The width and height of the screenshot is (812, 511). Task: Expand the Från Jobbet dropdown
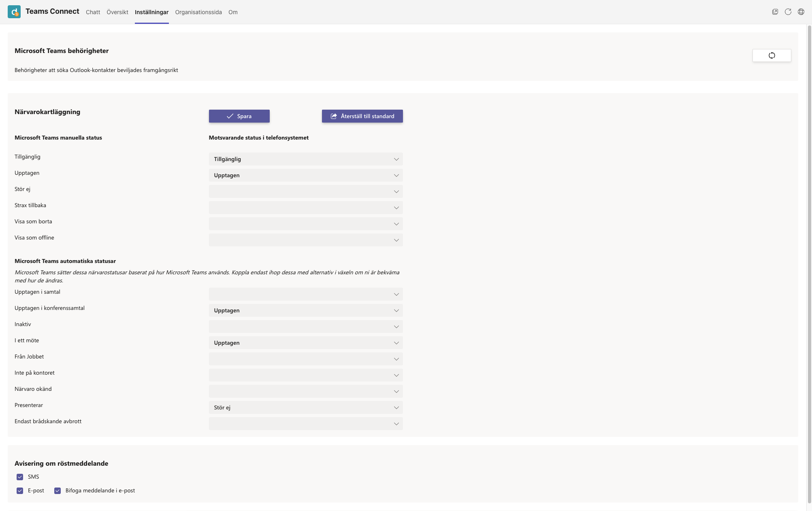pos(306,359)
